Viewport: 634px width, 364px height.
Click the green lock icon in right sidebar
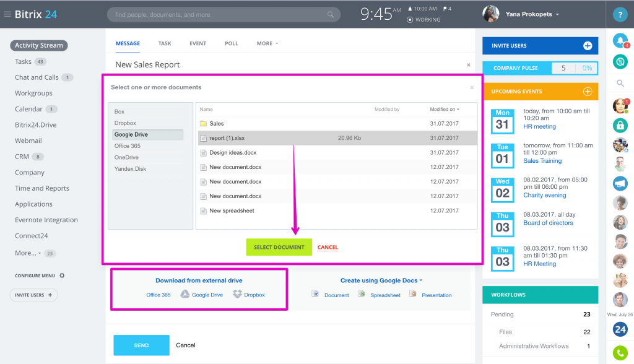pyautogui.click(x=620, y=126)
